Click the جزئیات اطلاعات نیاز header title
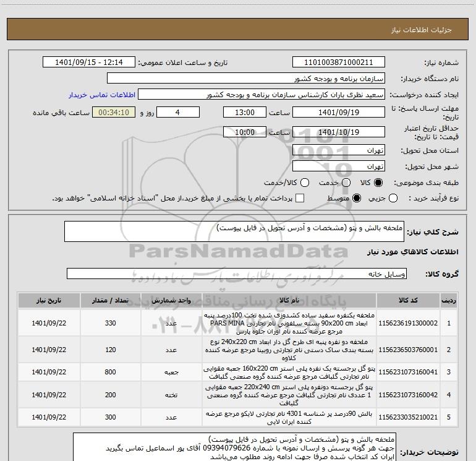Viewport: 476px width, 461px height. pyautogui.click(x=421, y=30)
